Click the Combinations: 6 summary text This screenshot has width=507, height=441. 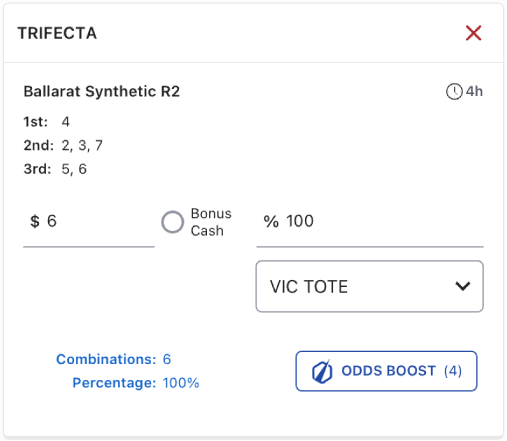point(114,359)
